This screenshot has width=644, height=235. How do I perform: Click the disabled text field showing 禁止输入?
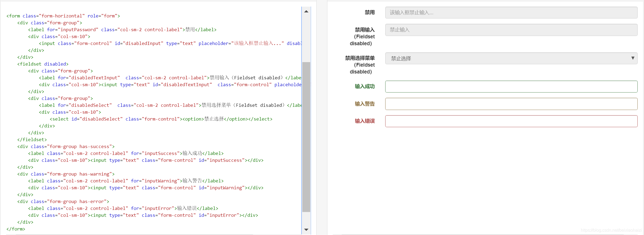tap(511, 30)
